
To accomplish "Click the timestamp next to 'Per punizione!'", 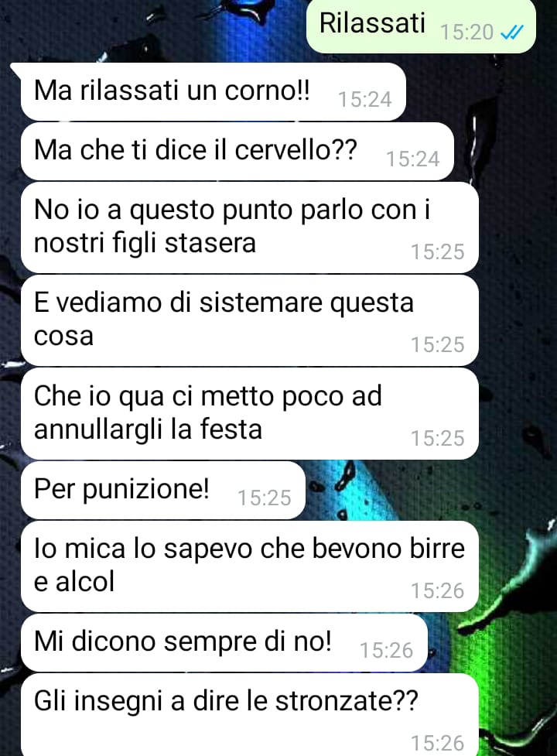I will (x=265, y=498).
